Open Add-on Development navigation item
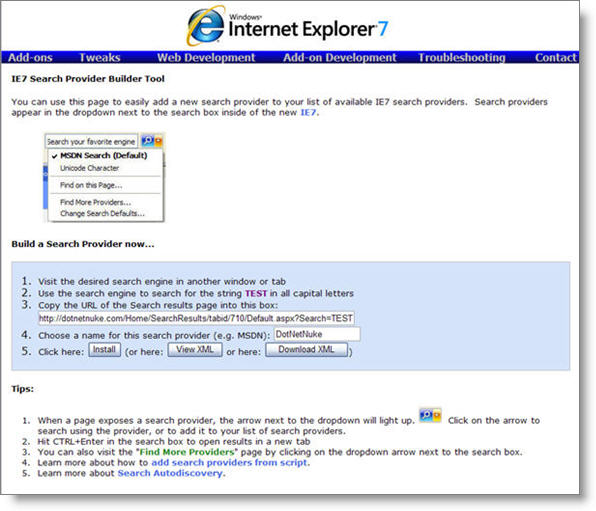Screen dimensions: 596x511 coord(339,57)
